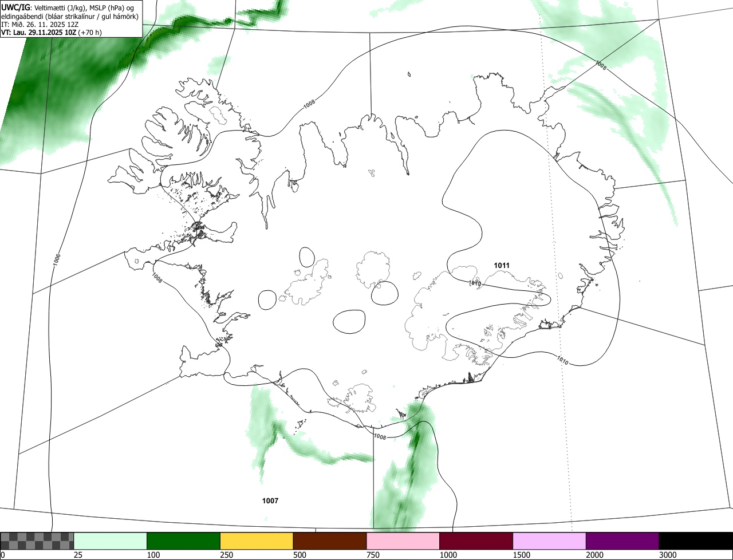Image resolution: width=733 pixels, height=560 pixels.
Task: Click the 1006 isobar contour label
Action: (56, 259)
